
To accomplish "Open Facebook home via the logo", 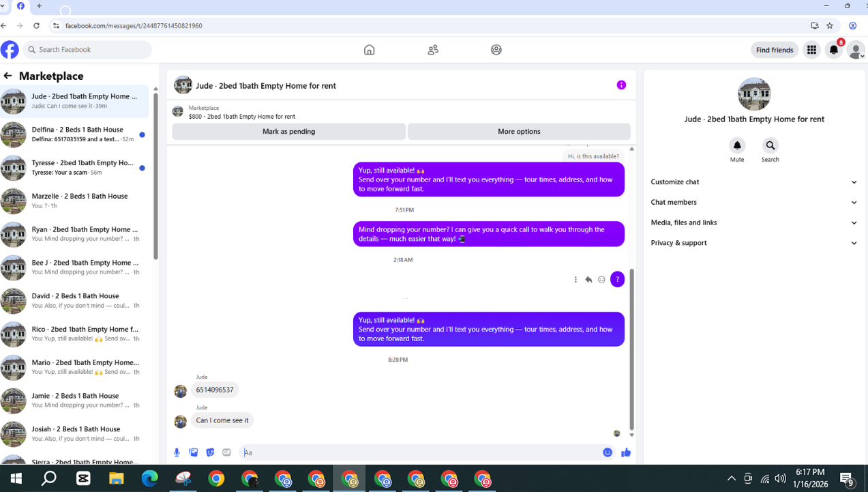I will (10, 50).
